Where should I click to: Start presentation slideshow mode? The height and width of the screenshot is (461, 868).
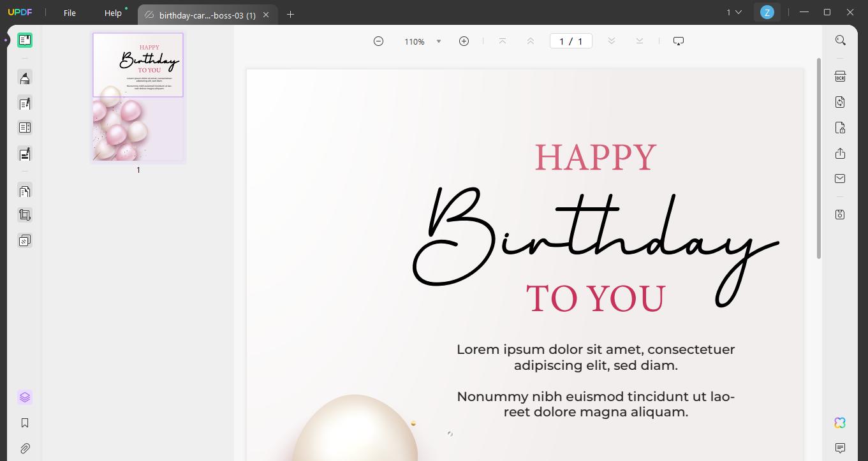point(679,41)
